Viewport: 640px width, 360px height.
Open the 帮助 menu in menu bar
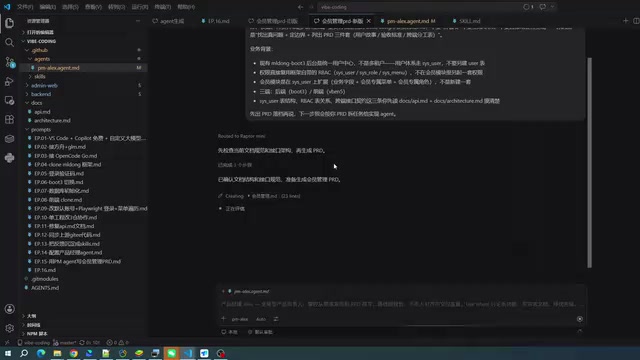coord(186,7)
